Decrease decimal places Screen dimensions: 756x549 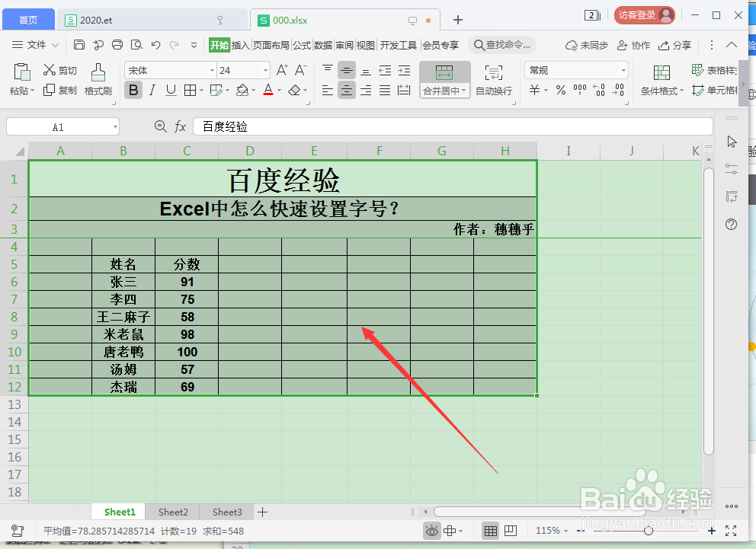[x=618, y=90]
